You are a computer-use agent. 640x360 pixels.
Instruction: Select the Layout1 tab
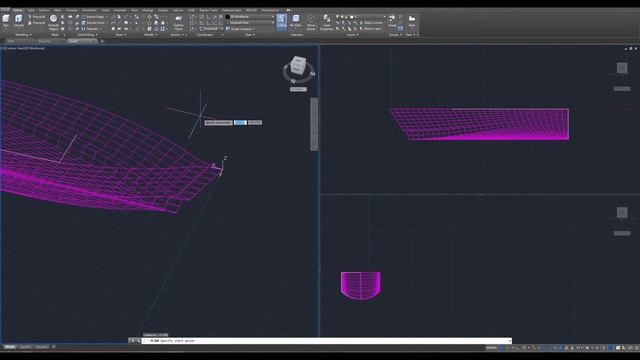click(x=26, y=347)
